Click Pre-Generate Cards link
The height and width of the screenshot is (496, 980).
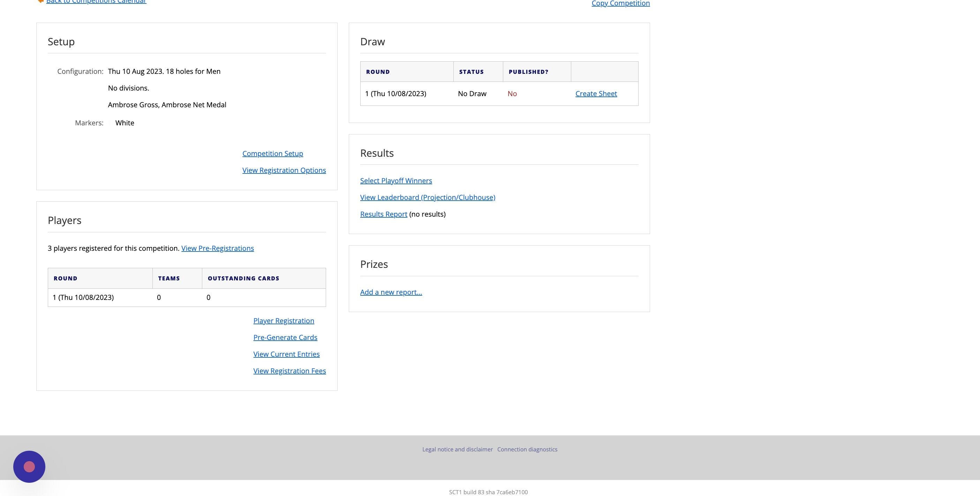click(x=285, y=338)
